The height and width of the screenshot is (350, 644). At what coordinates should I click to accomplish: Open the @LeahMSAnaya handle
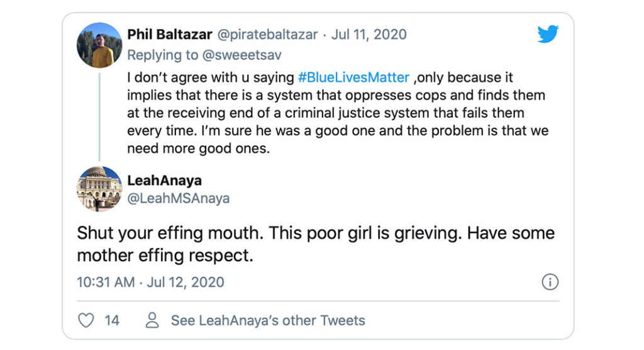178,198
